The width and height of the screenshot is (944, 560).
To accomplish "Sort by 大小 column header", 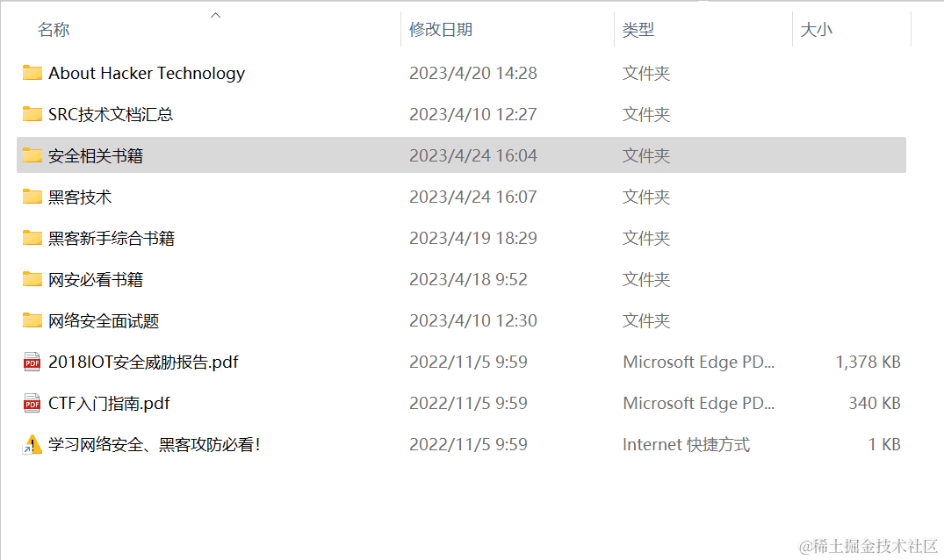I will 816,30.
